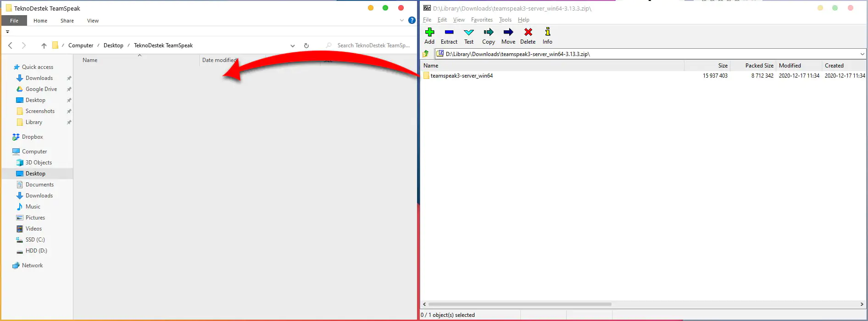The image size is (868, 321).
Task: Open Documents in Explorer sidebar
Action: 39,185
